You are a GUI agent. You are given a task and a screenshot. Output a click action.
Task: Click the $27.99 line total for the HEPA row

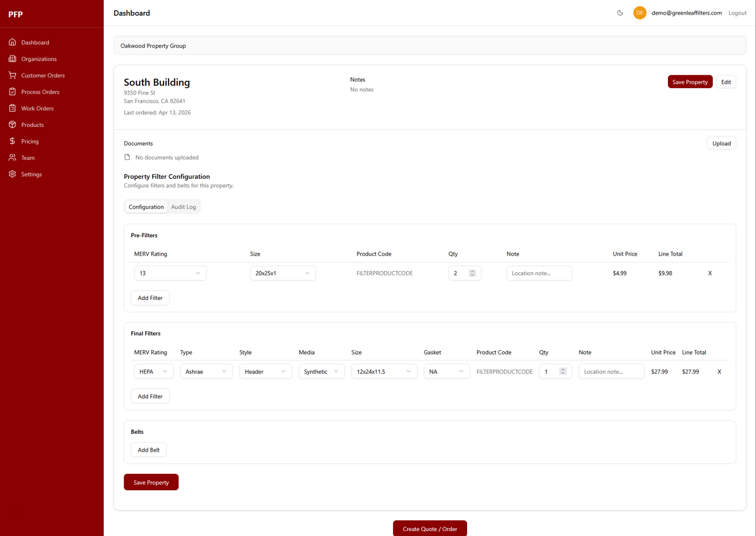pos(690,372)
